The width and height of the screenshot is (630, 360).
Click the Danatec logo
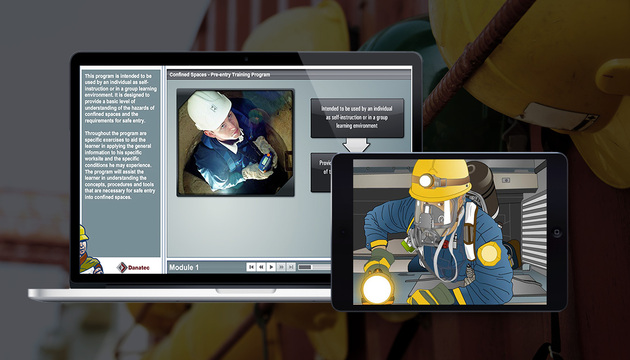pos(133,268)
